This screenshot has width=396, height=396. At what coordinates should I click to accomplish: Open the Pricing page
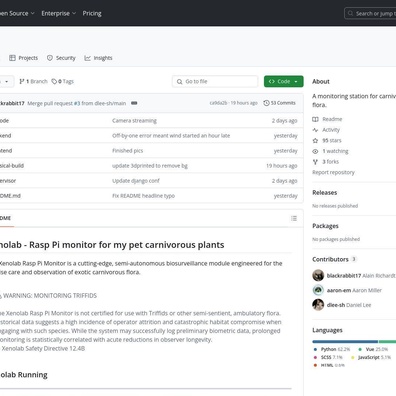(92, 13)
